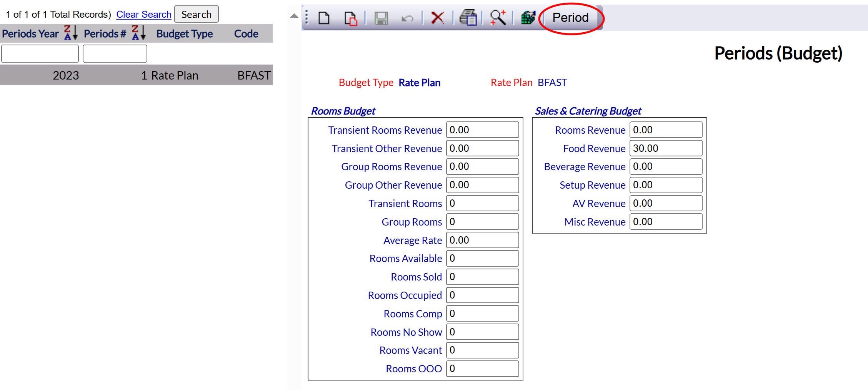Click the Periods Year filter input box
Screen dimensions: 868x390
(x=40, y=53)
